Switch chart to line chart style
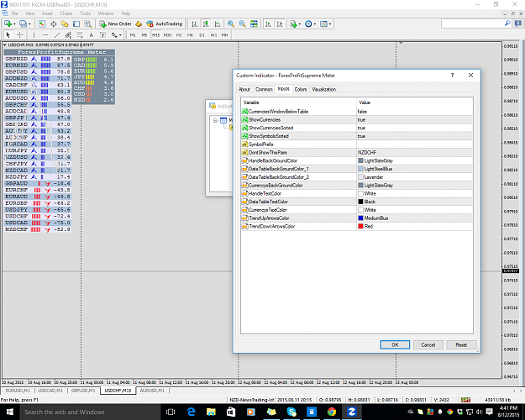This screenshot has width=525, height=420. [x=218, y=24]
